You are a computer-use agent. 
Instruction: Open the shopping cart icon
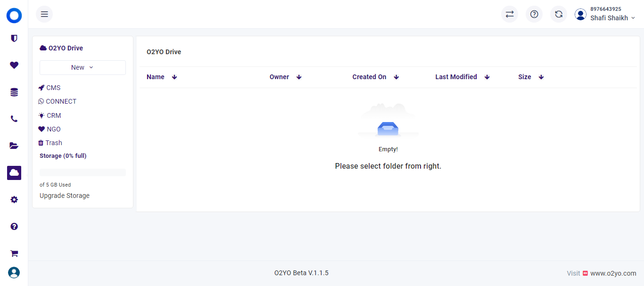tap(14, 253)
